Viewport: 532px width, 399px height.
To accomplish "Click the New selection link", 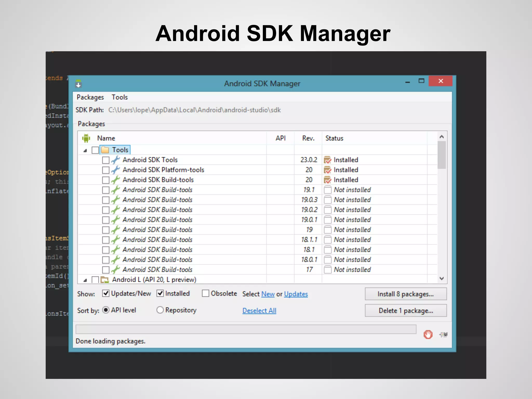I will click(268, 294).
